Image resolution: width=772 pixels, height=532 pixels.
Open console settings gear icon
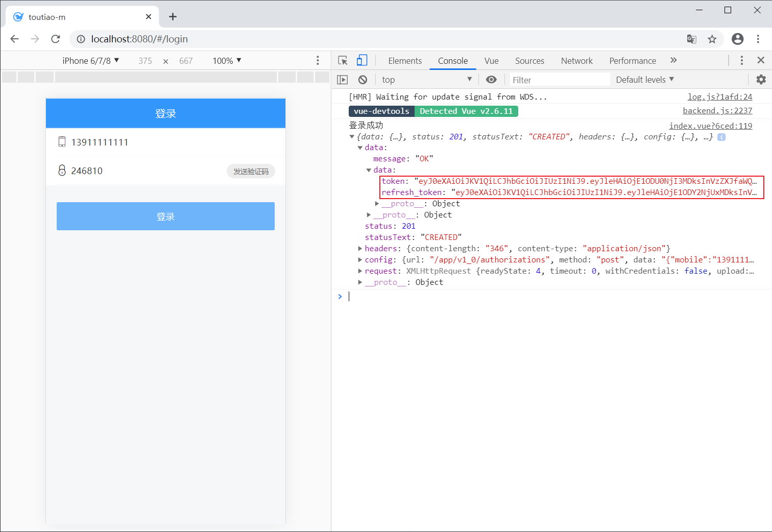tap(761, 80)
